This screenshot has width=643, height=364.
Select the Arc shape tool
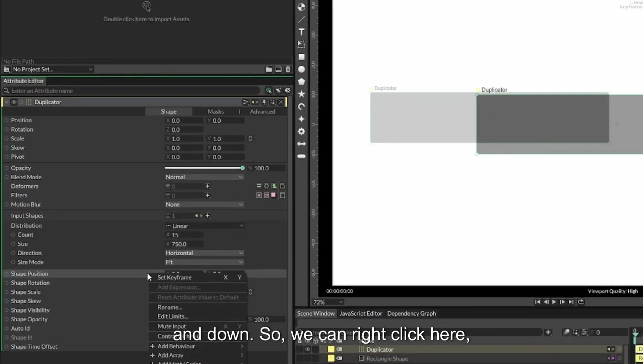[x=301, y=106]
